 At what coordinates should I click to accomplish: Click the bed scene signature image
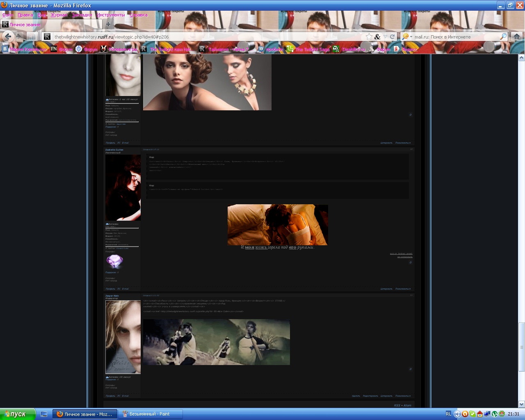(278, 225)
